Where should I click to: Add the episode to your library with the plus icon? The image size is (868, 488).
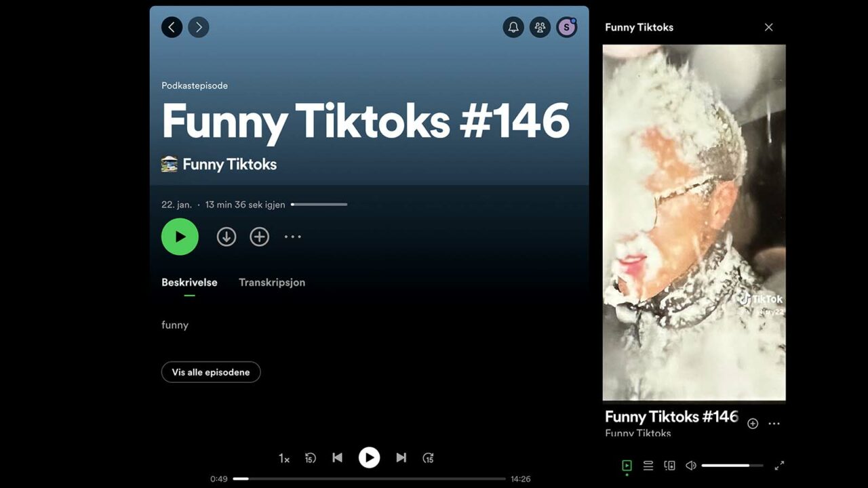(x=260, y=237)
